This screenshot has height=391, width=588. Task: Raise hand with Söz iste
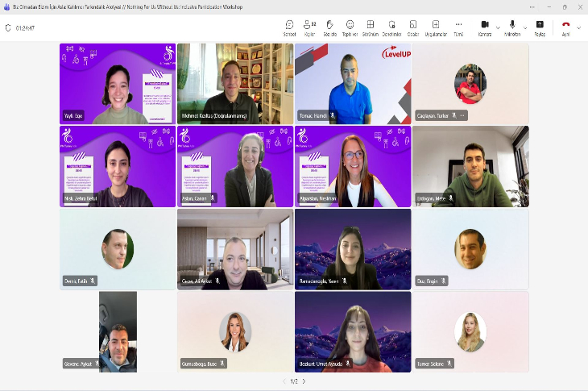click(329, 27)
